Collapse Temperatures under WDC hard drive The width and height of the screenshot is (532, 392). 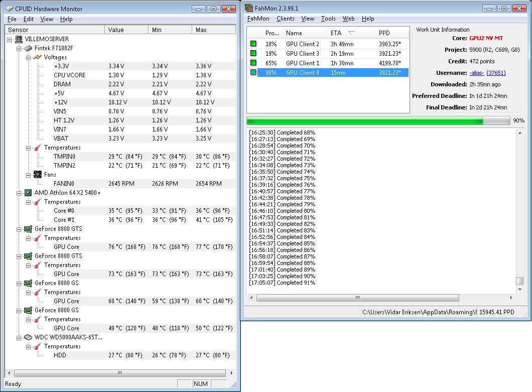[x=29, y=347]
